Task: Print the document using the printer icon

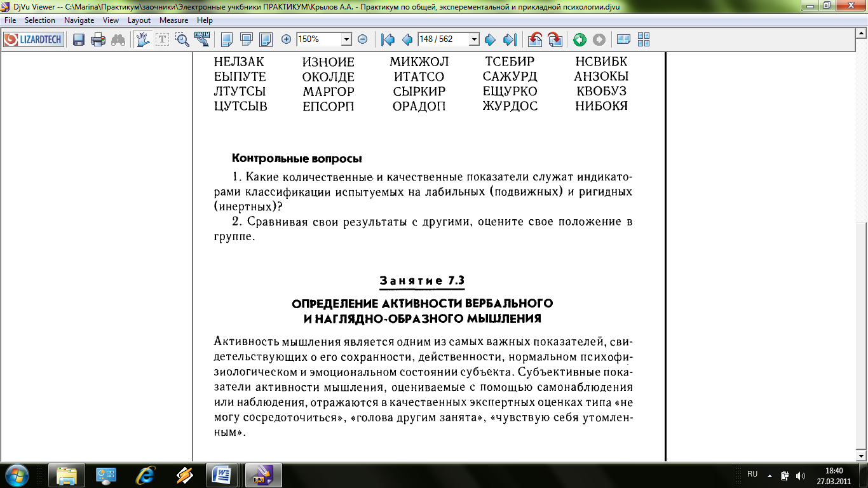Action: [x=98, y=39]
